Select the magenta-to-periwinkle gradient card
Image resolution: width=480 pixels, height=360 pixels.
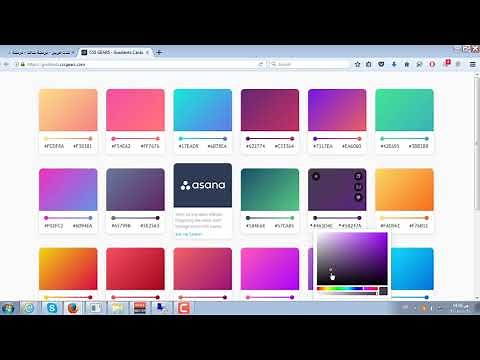tap(68, 189)
